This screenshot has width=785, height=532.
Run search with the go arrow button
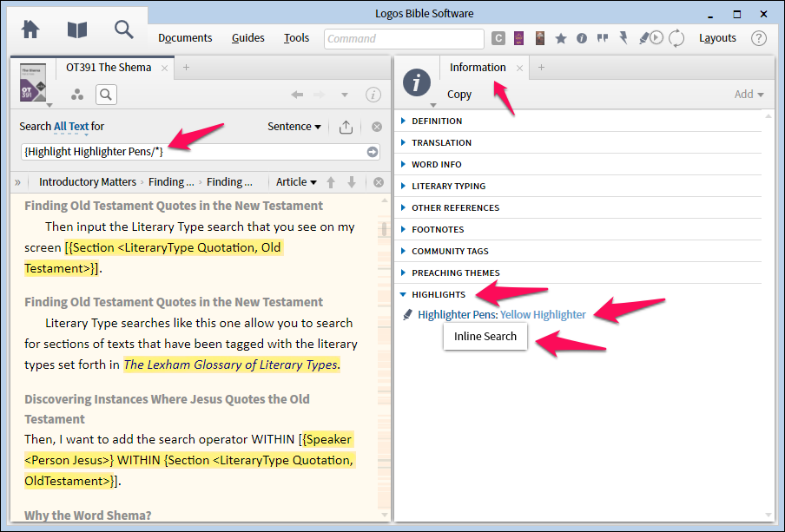(372, 152)
